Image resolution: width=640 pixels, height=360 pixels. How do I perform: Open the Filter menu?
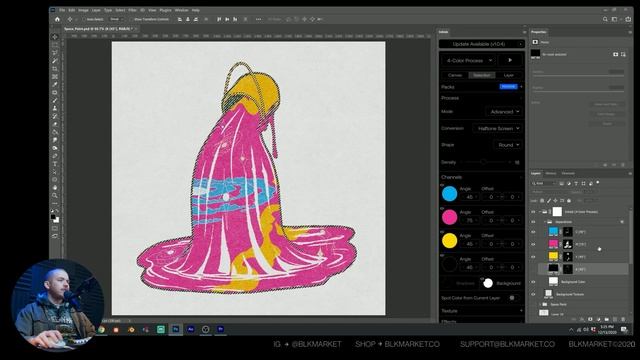tap(132, 10)
